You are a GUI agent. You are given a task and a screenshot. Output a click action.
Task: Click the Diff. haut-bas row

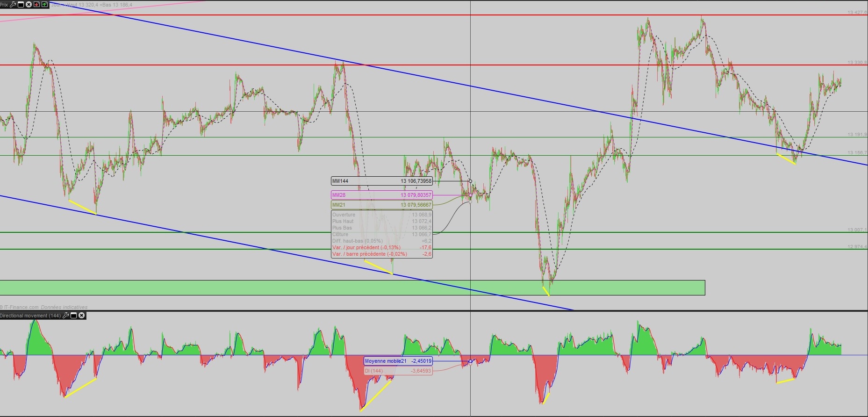point(381,241)
